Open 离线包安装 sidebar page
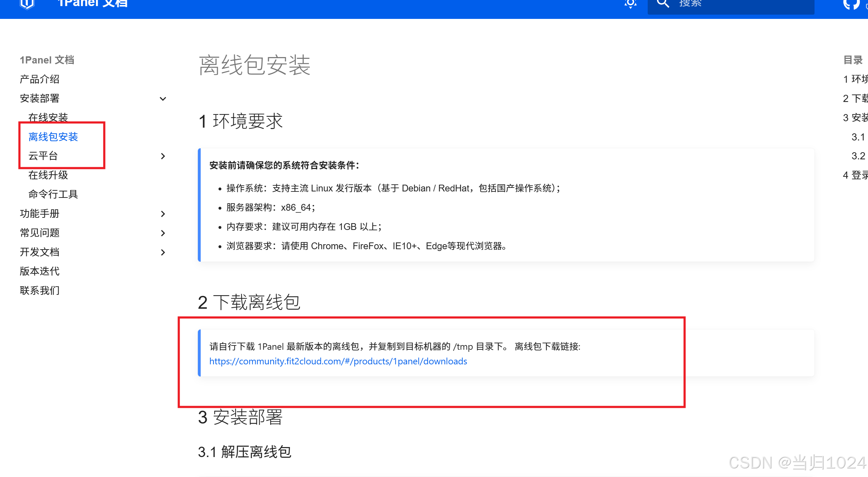Screen dimensions: 868x477 point(53,137)
